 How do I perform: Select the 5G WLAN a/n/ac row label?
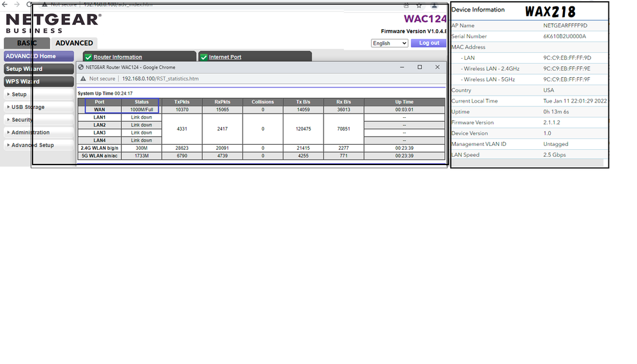100,156
